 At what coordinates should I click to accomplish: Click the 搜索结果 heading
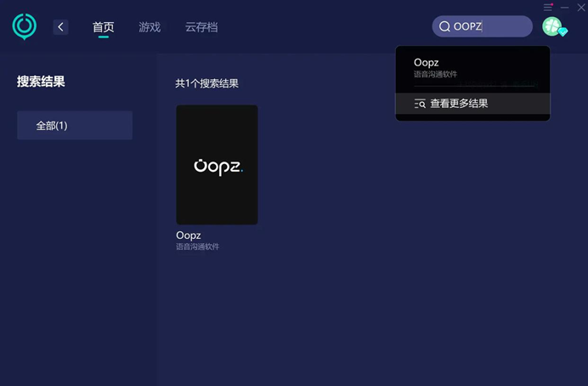[x=41, y=82]
